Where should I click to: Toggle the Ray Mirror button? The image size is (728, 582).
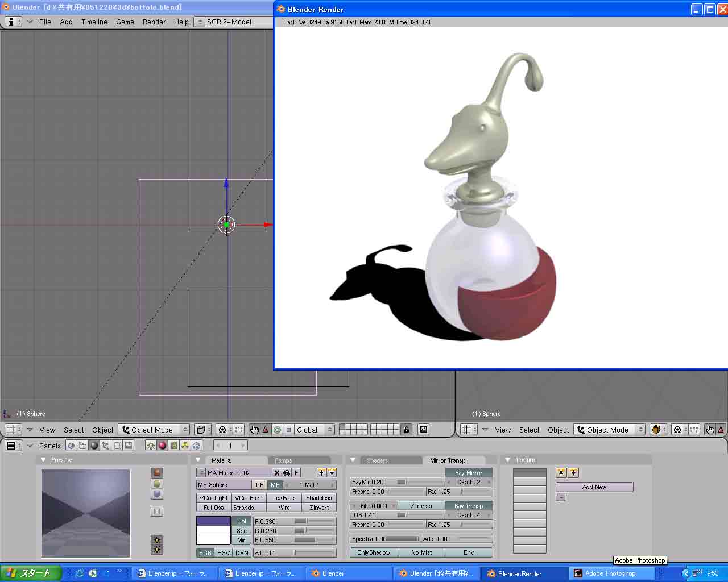pos(469,473)
